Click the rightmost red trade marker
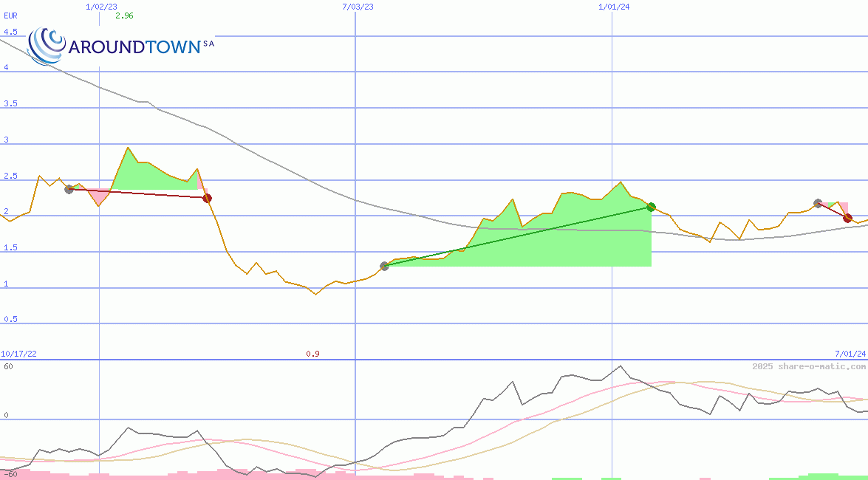868x480 pixels. [x=847, y=218]
